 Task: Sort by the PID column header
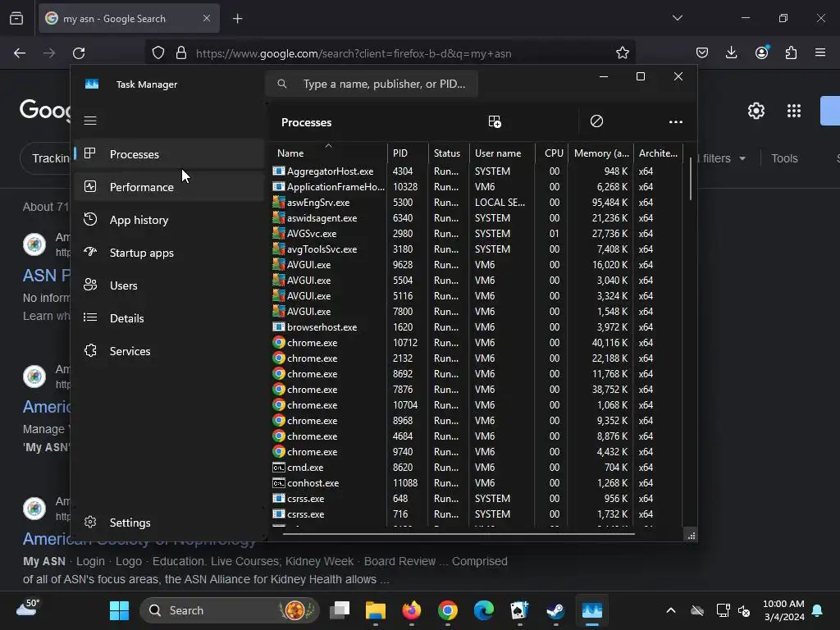pos(408,153)
